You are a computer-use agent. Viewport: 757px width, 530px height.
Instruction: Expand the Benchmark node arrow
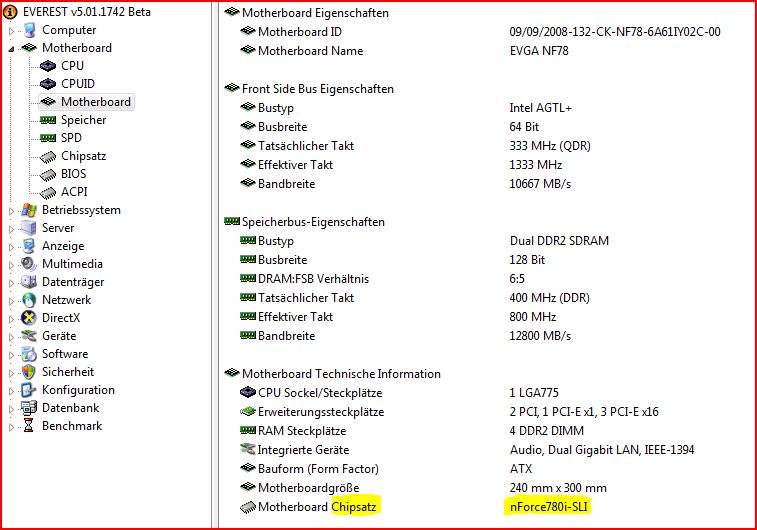click(12, 427)
